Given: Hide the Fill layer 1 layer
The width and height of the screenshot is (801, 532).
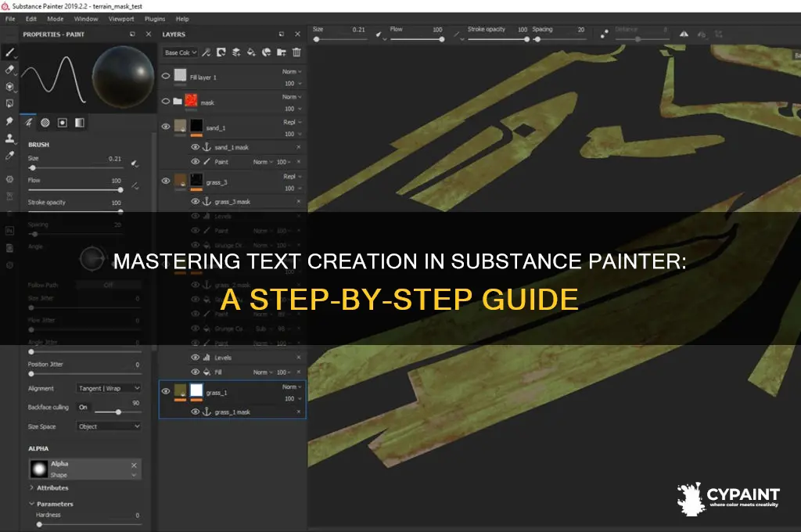Looking at the screenshot, I should point(166,76).
